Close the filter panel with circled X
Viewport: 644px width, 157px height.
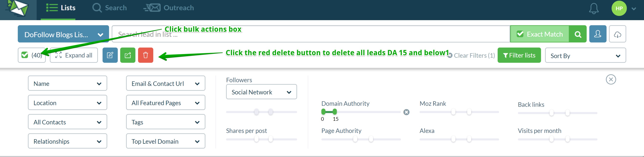(x=611, y=79)
